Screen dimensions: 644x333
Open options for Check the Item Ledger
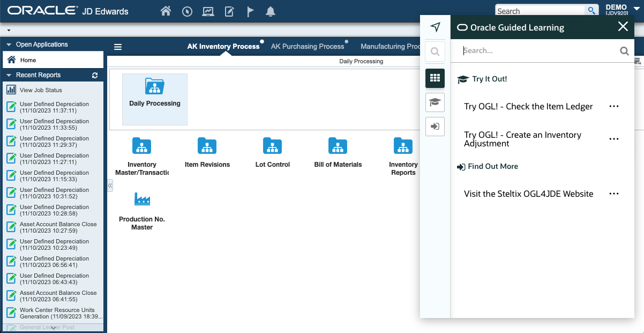coord(614,106)
